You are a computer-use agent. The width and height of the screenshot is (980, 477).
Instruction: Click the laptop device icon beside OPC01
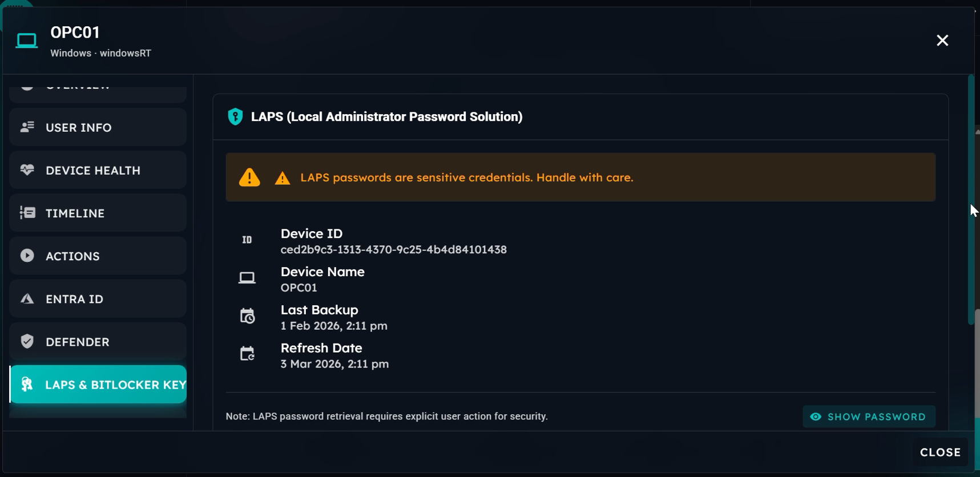click(x=26, y=41)
